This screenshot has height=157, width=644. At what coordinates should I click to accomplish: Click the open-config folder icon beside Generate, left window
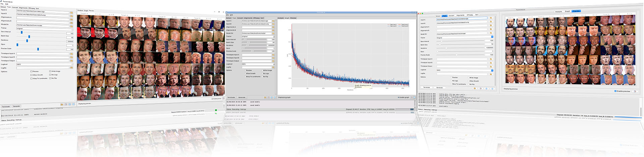(x=62, y=104)
